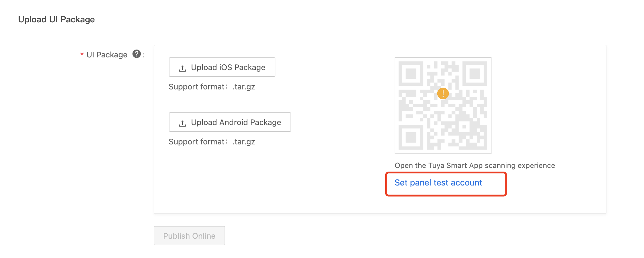Click the greyed-out QR code image

point(443,106)
